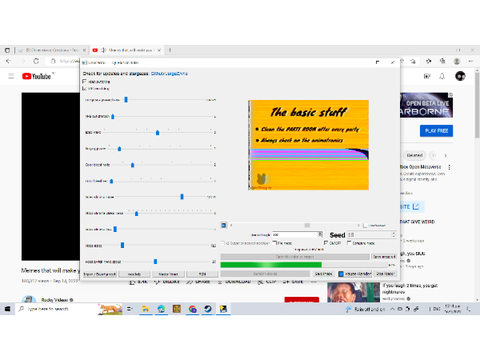Adjust the Color bleed horiz slider
This screenshot has height=360, width=480.
point(132,165)
